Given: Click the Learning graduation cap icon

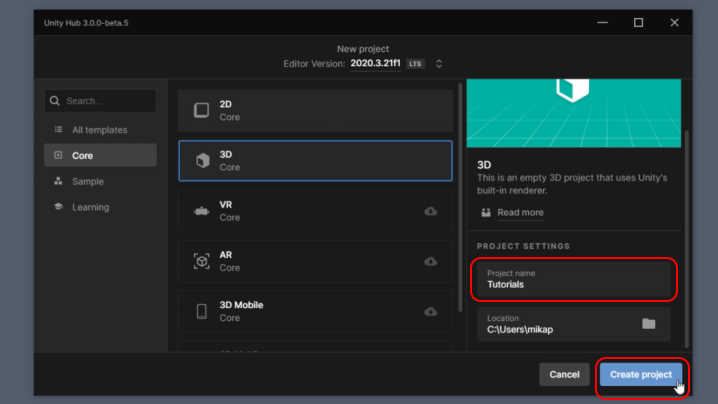Looking at the screenshot, I should click(x=58, y=207).
